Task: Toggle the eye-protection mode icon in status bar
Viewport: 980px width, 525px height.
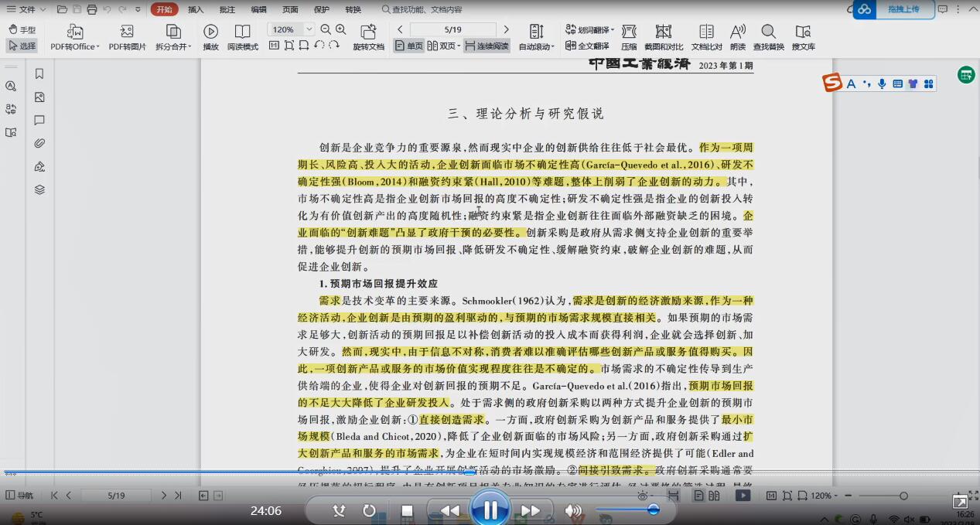Action: (641, 496)
